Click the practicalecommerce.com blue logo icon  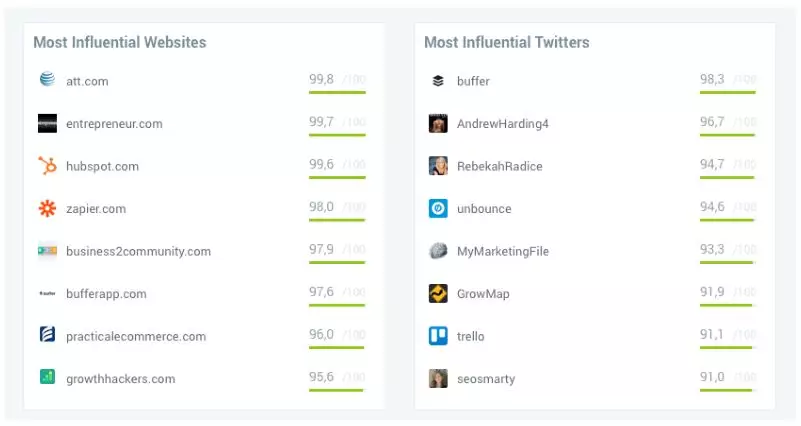click(x=47, y=336)
